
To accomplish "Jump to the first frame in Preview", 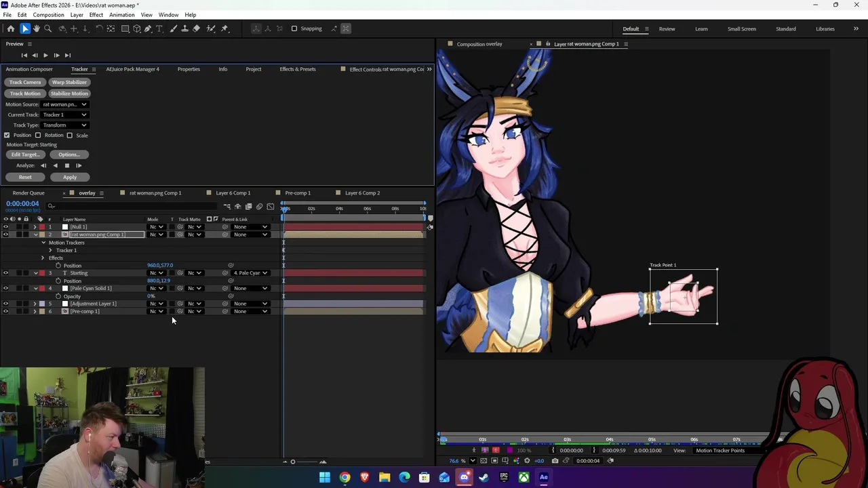I will click(24, 55).
